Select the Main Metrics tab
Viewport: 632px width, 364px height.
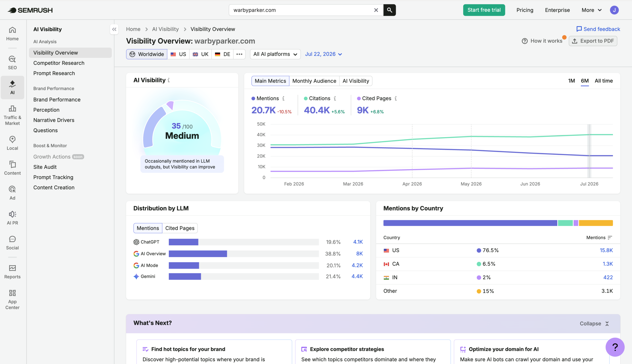click(x=270, y=81)
